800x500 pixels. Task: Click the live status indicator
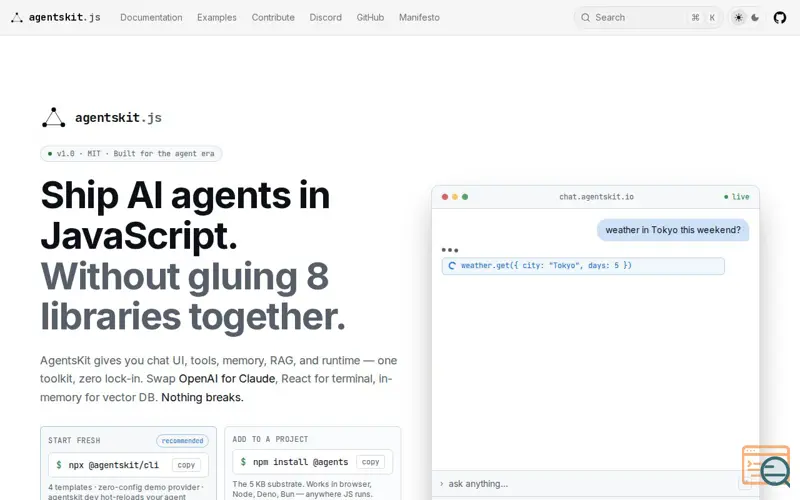click(x=737, y=197)
